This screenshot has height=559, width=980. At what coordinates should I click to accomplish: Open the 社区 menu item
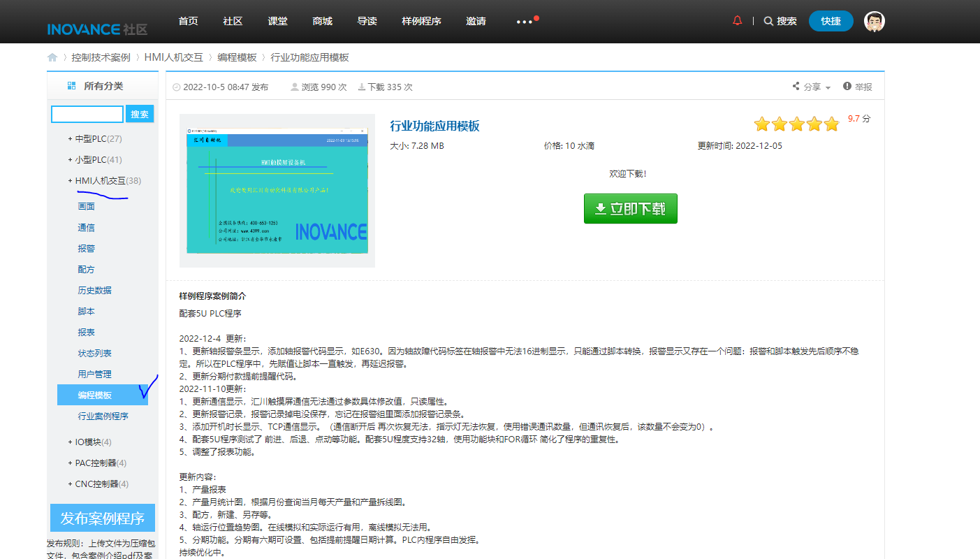(233, 21)
